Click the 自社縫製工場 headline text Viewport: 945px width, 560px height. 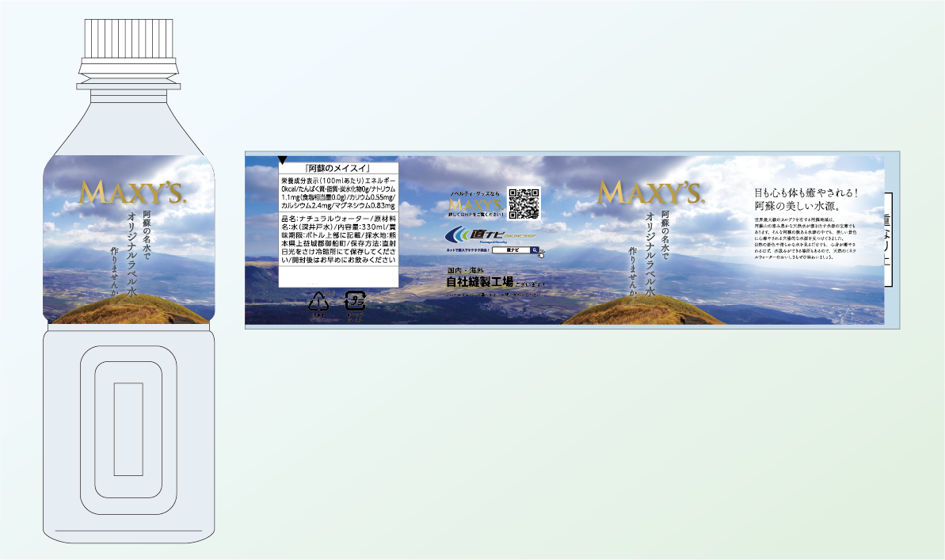pos(479,282)
